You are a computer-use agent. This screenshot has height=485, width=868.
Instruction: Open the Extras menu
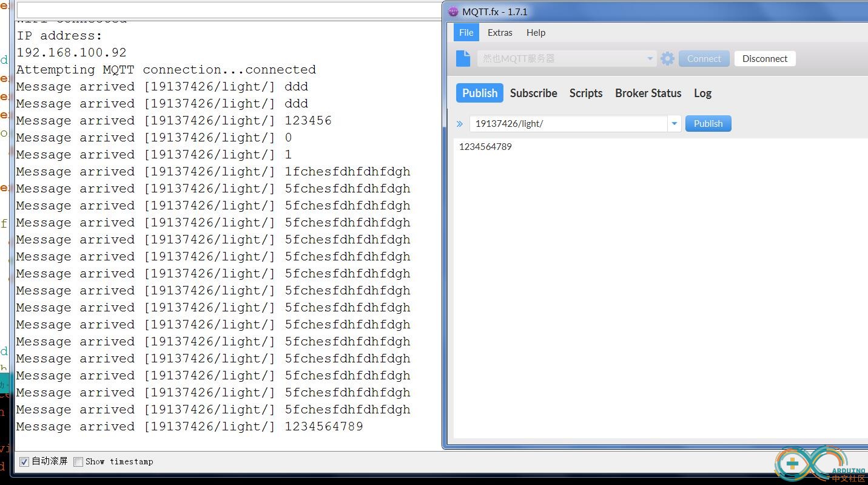pyautogui.click(x=500, y=33)
